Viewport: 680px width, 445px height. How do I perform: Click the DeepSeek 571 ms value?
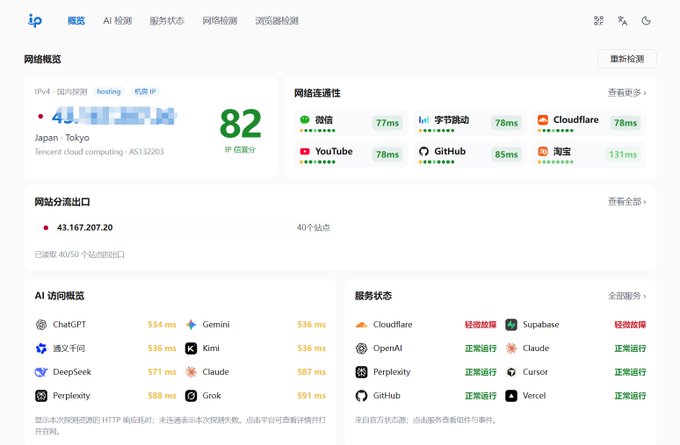162,372
